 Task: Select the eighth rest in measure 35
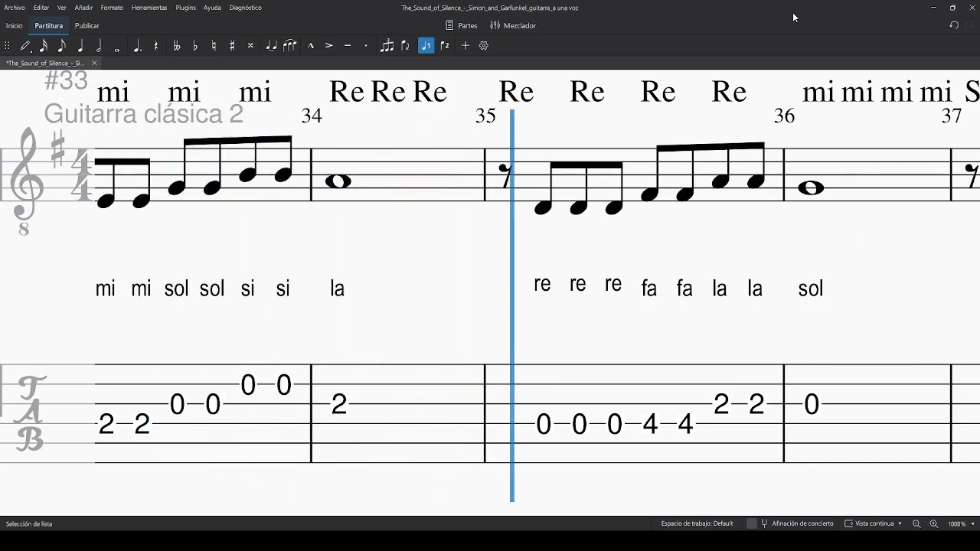(505, 177)
